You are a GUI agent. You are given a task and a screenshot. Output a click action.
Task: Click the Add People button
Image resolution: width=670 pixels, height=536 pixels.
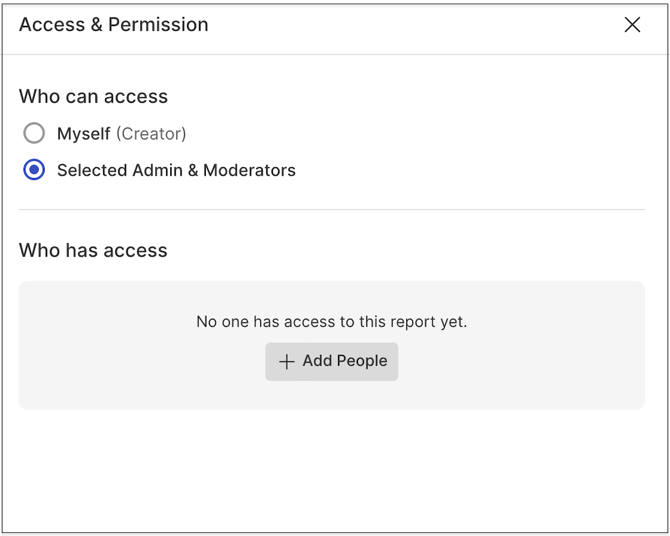tap(332, 361)
